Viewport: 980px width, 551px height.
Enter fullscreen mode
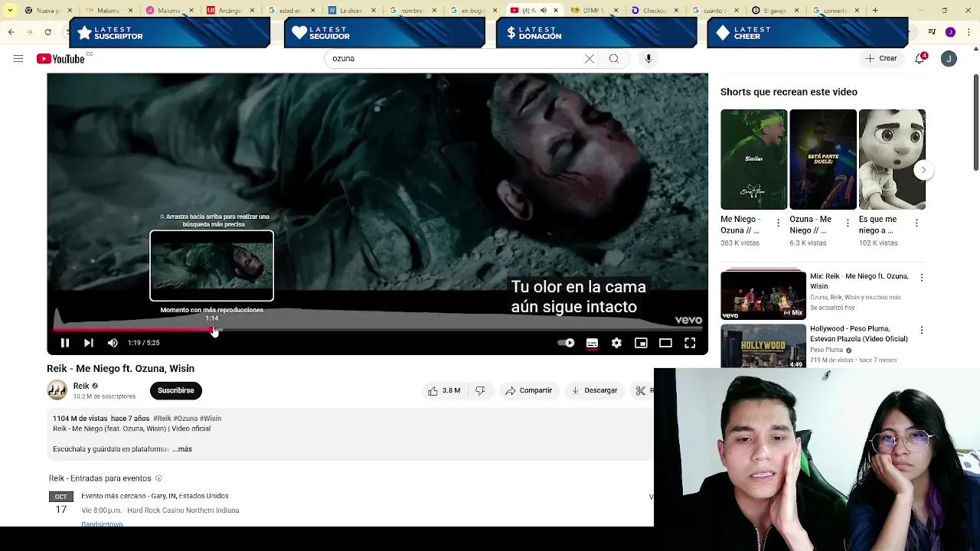click(690, 343)
